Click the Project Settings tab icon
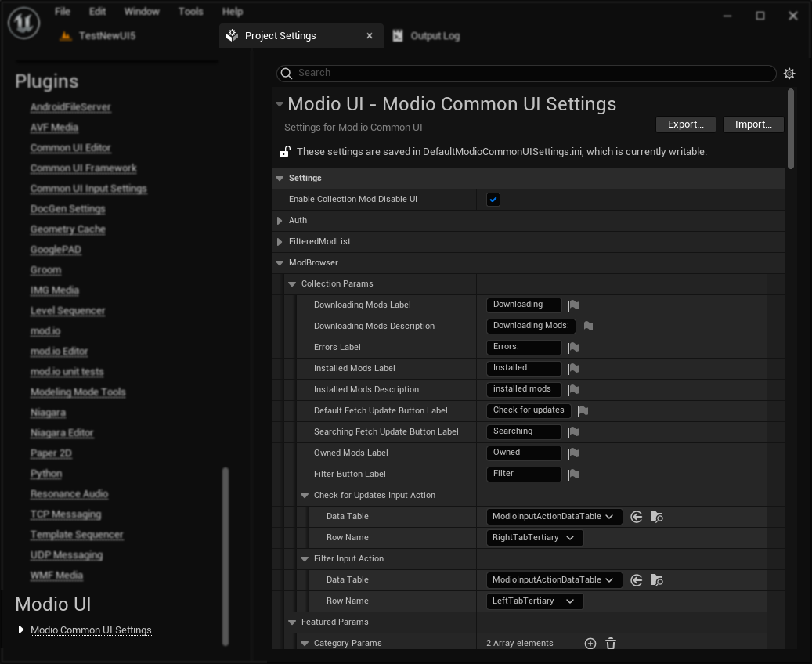 [232, 35]
